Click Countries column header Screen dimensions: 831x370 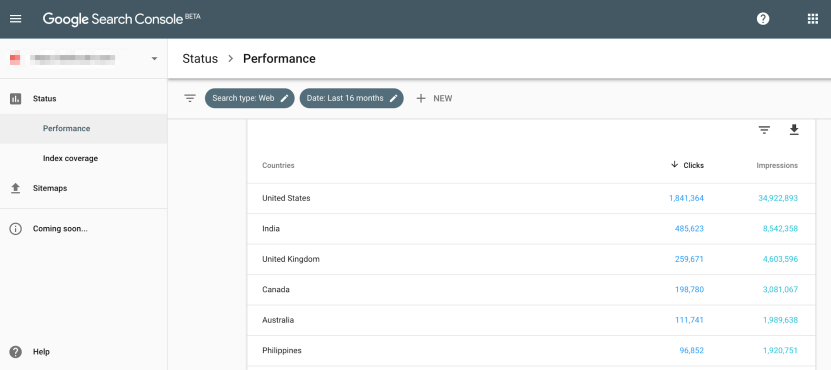point(278,165)
